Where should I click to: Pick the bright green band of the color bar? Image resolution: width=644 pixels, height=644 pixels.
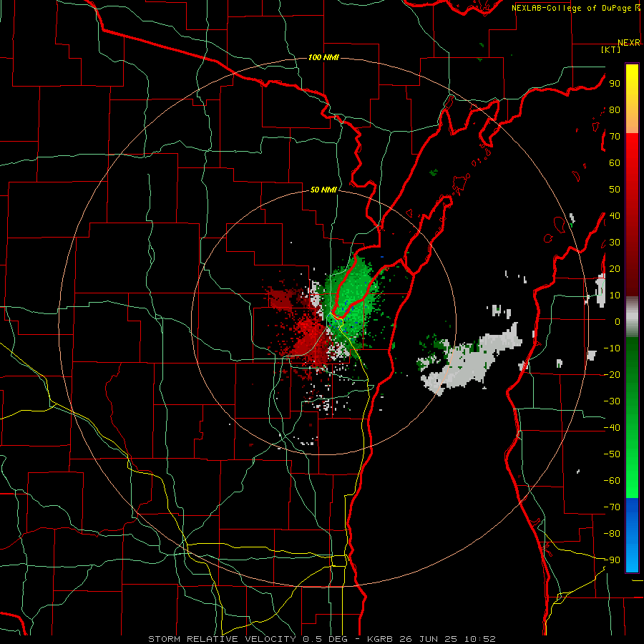point(632,472)
